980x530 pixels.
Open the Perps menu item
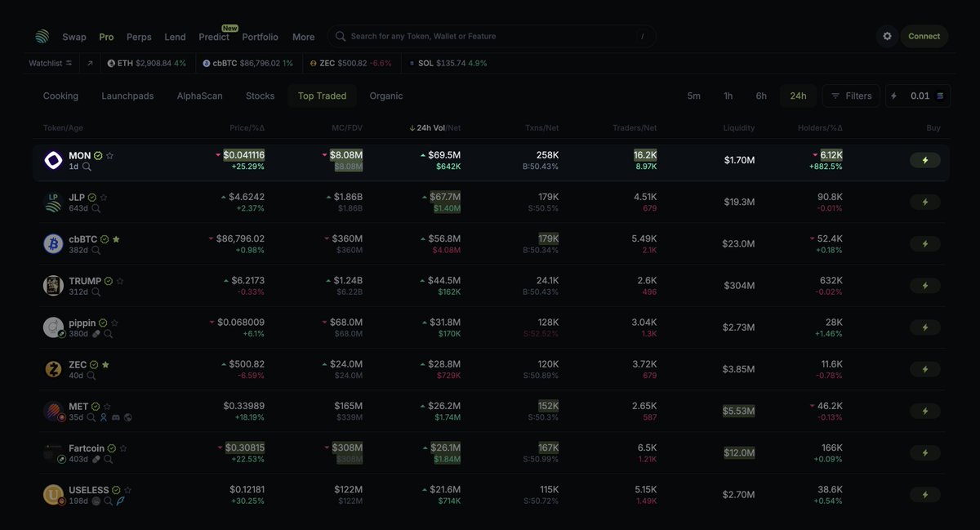[139, 37]
